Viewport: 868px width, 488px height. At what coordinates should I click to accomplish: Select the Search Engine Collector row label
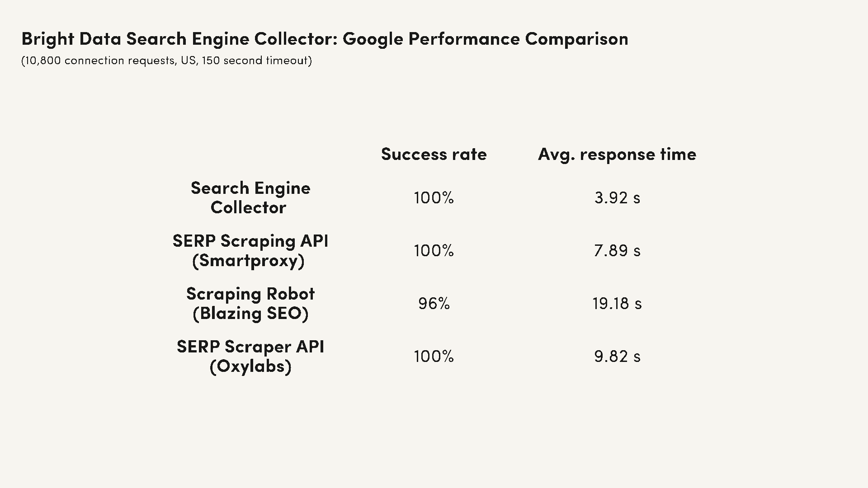pyautogui.click(x=250, y=198)
